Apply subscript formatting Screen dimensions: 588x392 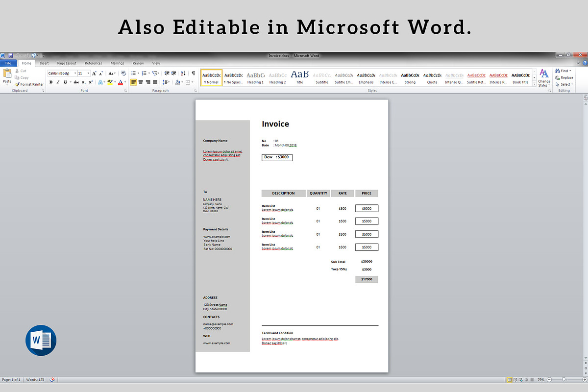(x=83, y=82)
